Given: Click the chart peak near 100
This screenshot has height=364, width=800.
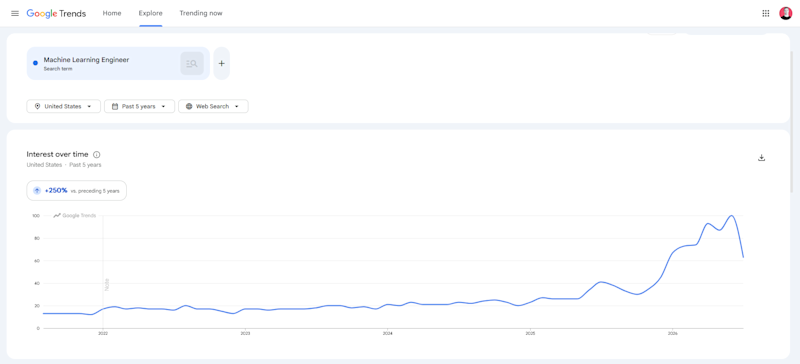Looking at the screenshot, I should coord(732,215).
